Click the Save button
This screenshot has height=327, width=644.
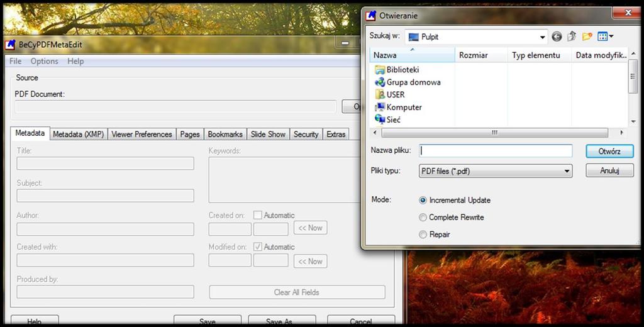(x=208, y=321)
